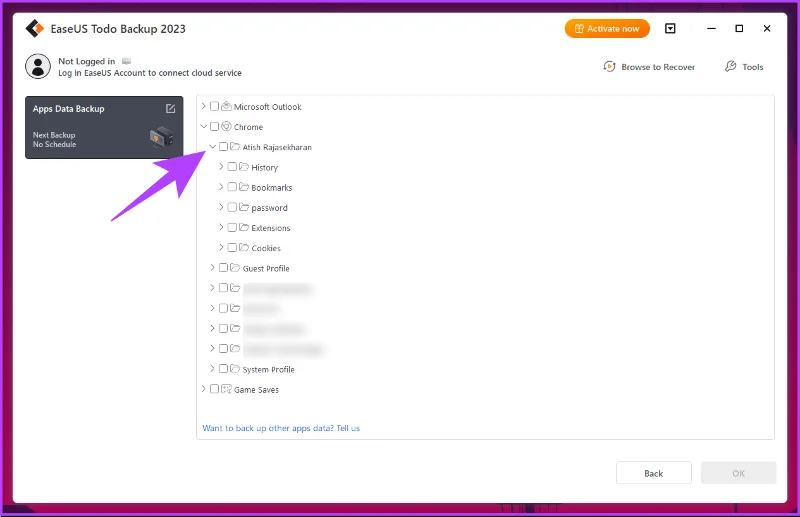Collapse the Atish Rajasekharan profile node
Image resolution: width=800 pixels, height=517 pixels.
tap(212, 146)
